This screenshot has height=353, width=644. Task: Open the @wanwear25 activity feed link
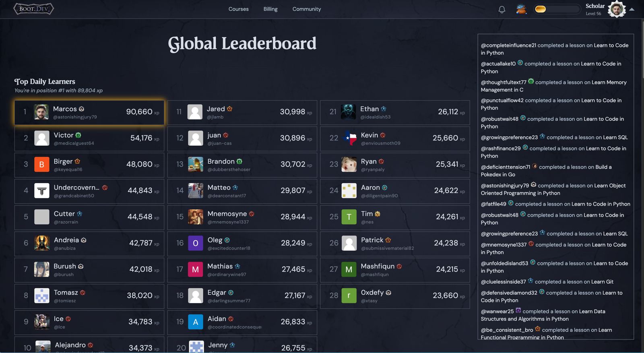[x=497, y=311]
